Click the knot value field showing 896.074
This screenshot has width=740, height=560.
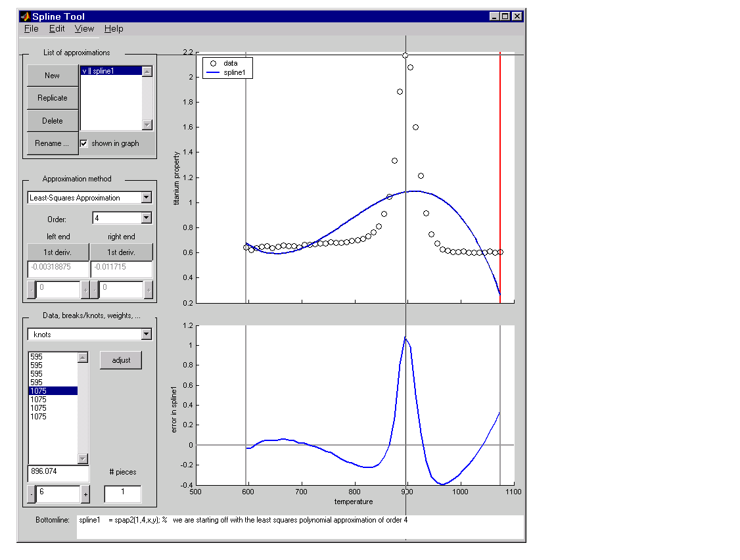[x=58, y=471]
